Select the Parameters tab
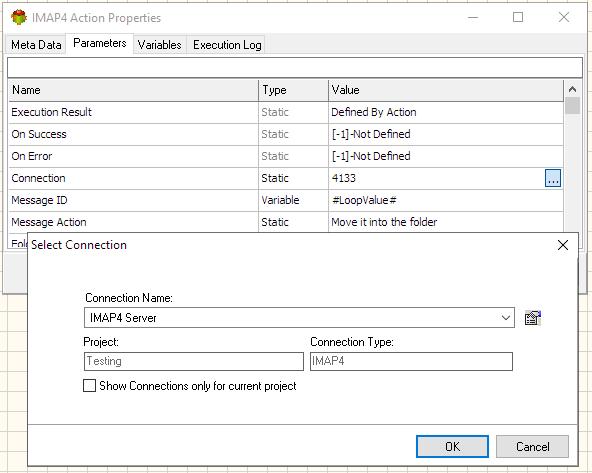Image resolution: width=592 pixels, height=473 pixels. point(100,43)
